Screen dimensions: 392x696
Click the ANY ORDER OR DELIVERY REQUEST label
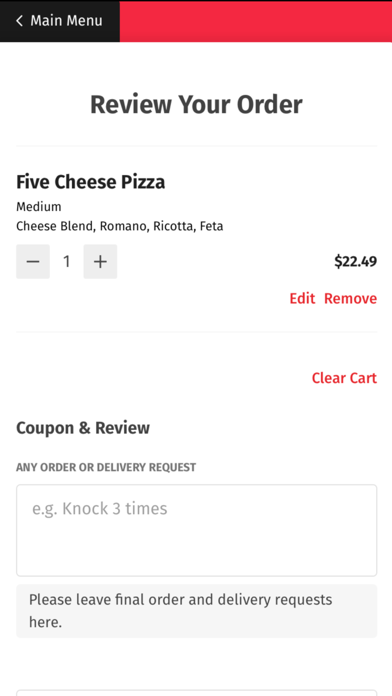click(x=106, y=467)
